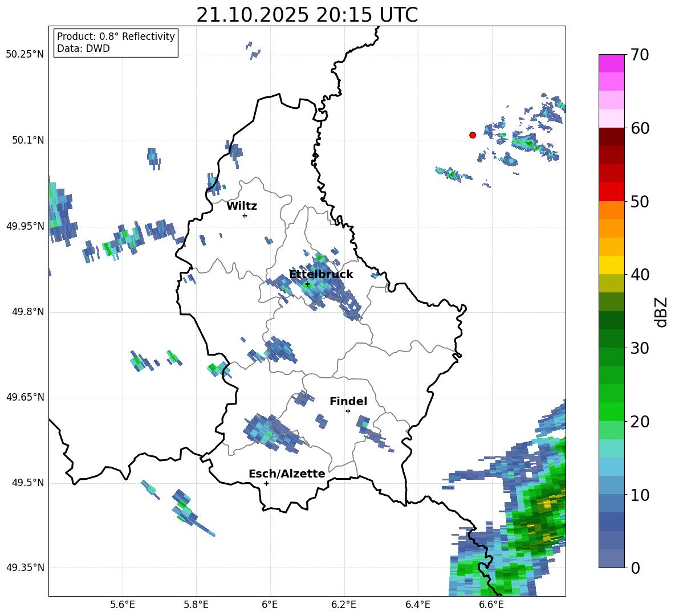
Task: Click the Esch/Alzette station label
Action: [287, 474]
